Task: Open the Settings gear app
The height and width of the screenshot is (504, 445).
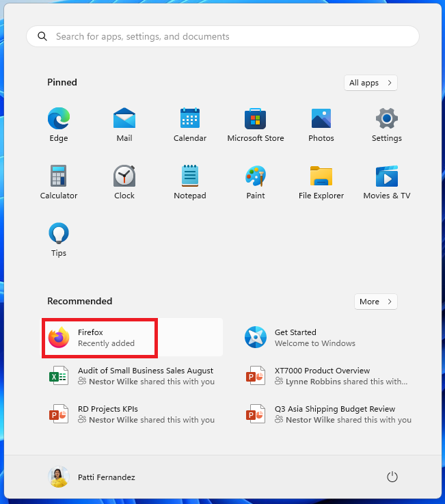Action: 386,124
